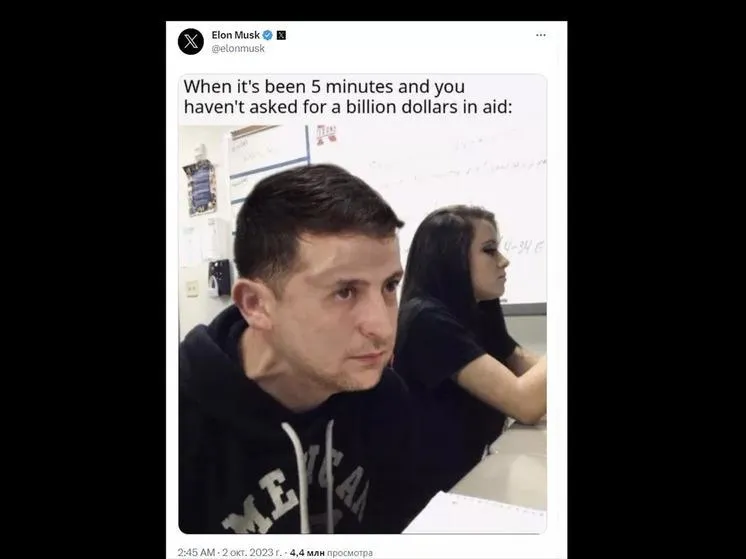Click the blue poster on the wall
Viewport: 746px width, 559px height.
pyautogui.click(x=200, y=187)
